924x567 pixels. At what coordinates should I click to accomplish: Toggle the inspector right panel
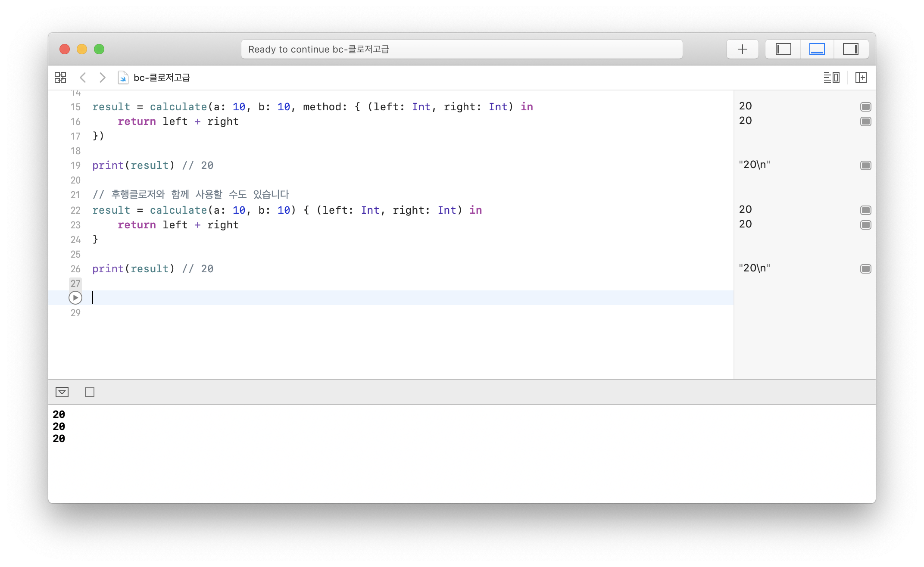[850, 49]
